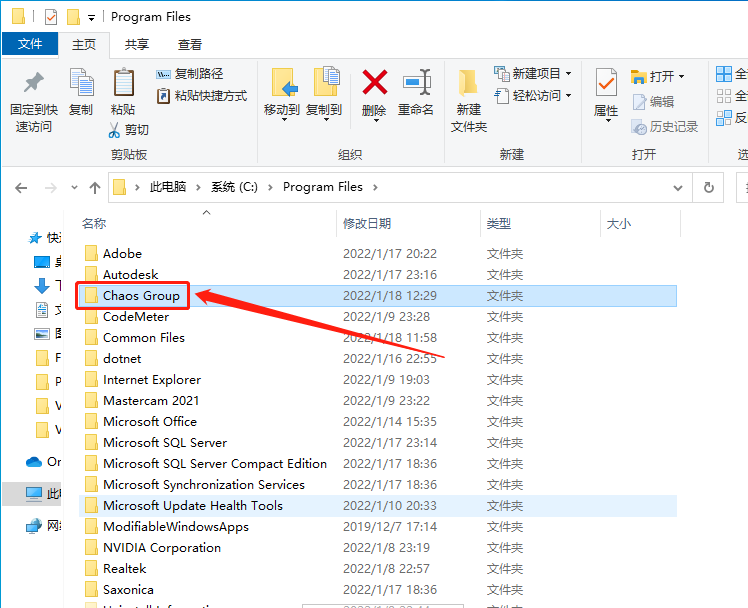Click History record button
748x608 pixels.
[x=665, y=127]
